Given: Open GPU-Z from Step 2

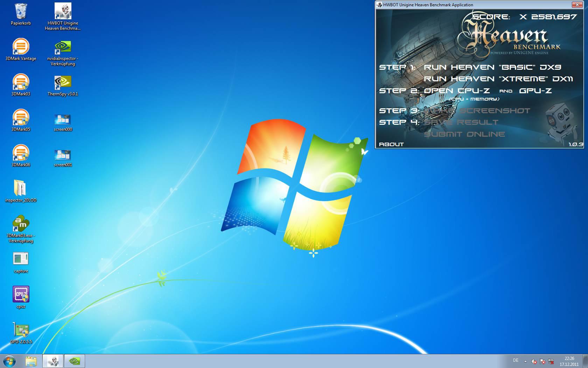Looking at the screenshot, I should (x=535, y=91).
